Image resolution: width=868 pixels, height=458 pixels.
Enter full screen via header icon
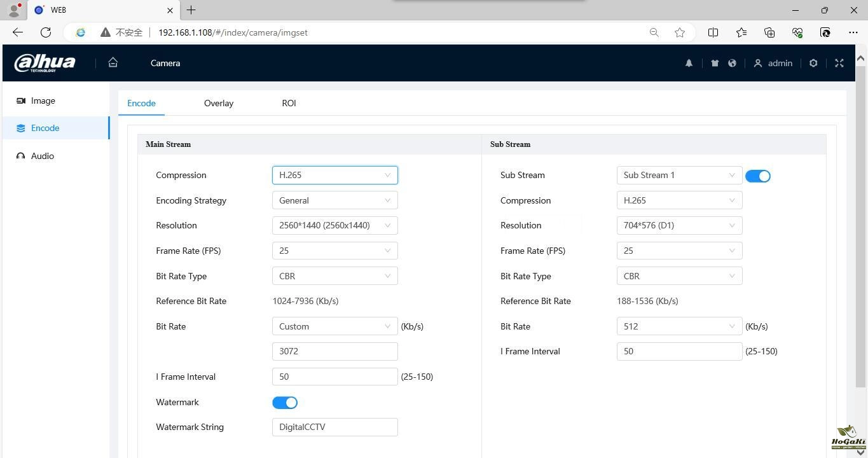tap(839, 63)
